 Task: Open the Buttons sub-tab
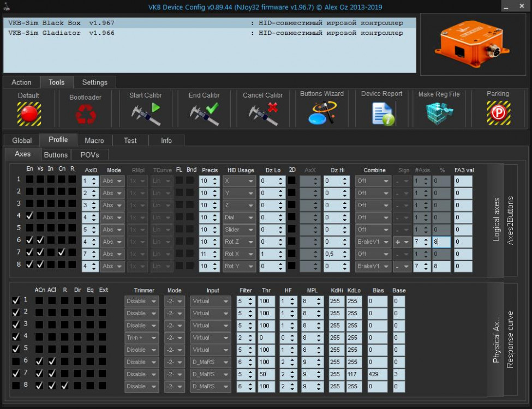(x=56, y=155)
